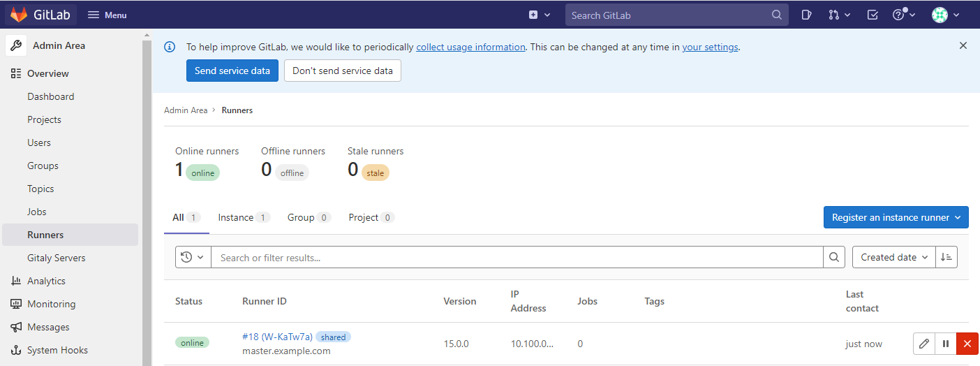Click the stale badge under Stale runners
The height and width of the screenshot is (366, 980).
tap(376, 173)
